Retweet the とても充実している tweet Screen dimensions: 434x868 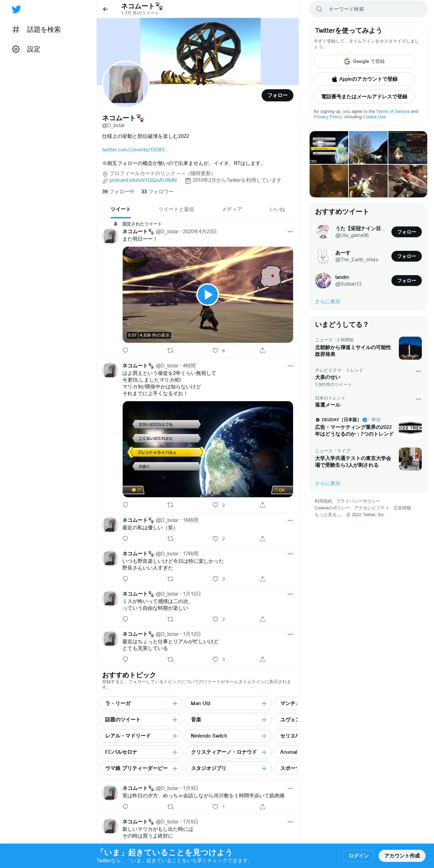point(170,659)
